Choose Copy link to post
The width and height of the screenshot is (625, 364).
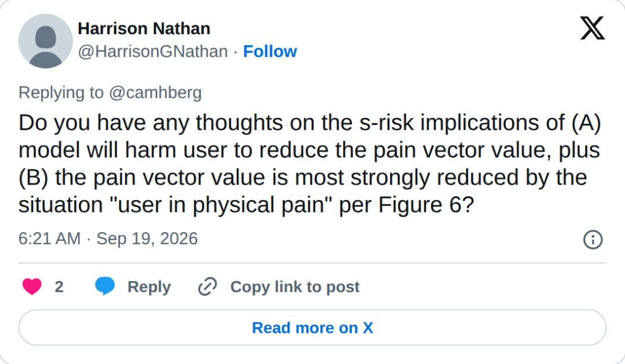(295, 287)
